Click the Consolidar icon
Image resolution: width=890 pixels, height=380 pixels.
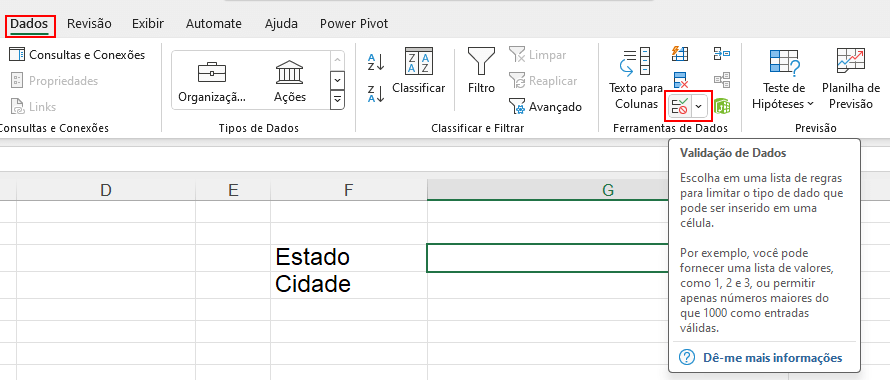[x=721, y=54]
